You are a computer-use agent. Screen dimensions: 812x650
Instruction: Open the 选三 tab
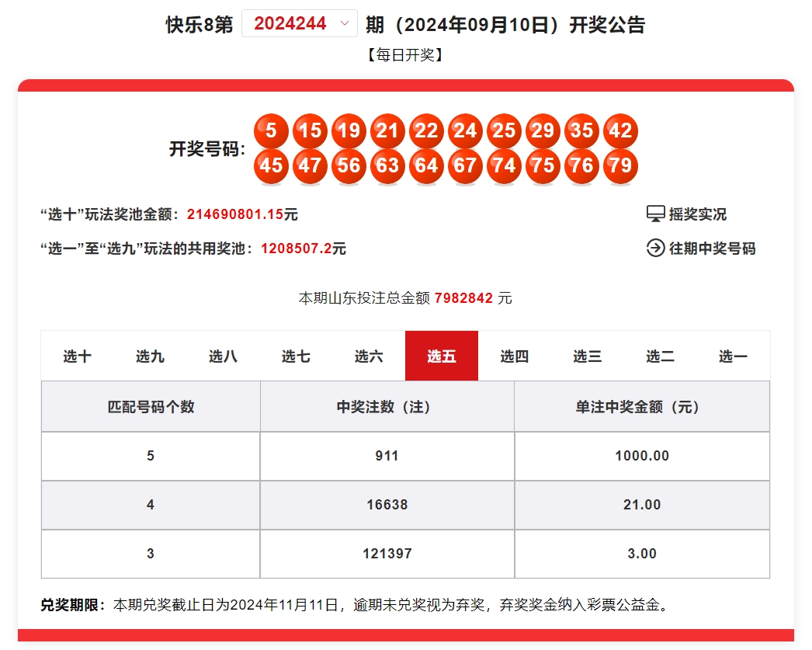pos(587,356)
